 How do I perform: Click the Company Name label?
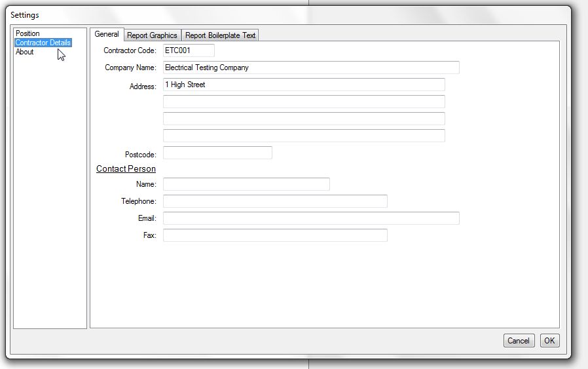pyautogui.click(x=130, y=68)
